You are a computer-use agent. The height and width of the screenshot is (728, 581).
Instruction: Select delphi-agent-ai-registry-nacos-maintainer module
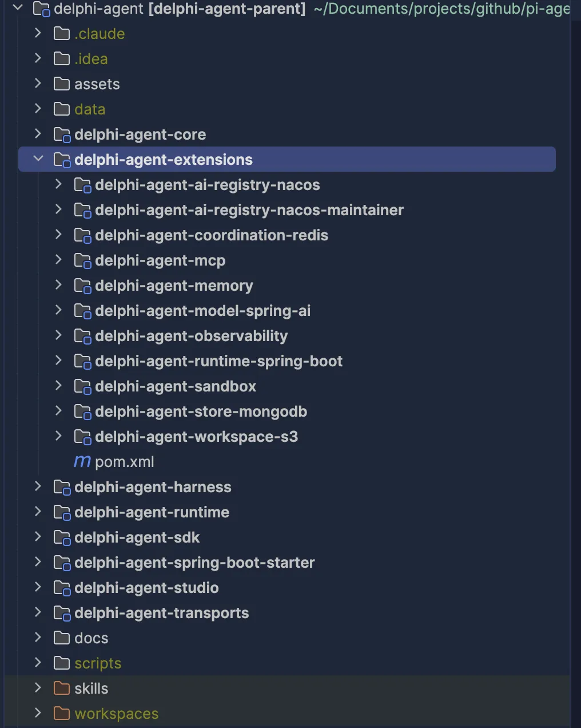coord(249,210)
